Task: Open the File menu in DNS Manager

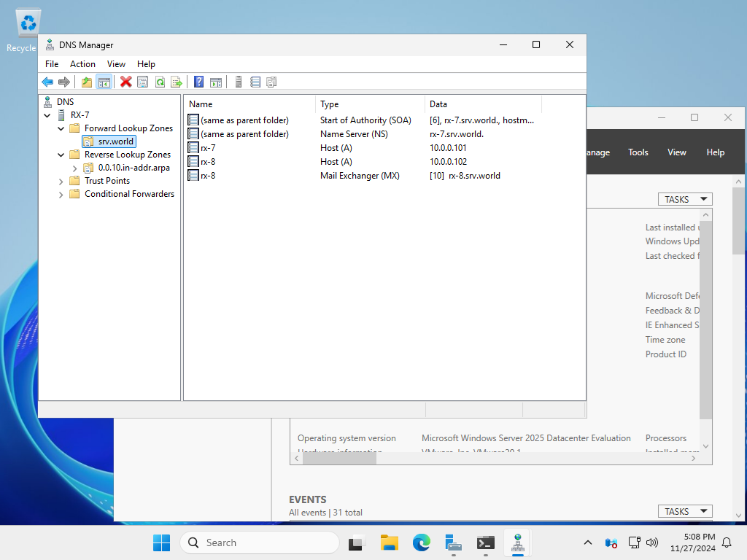Action: (x=52, y=64)
